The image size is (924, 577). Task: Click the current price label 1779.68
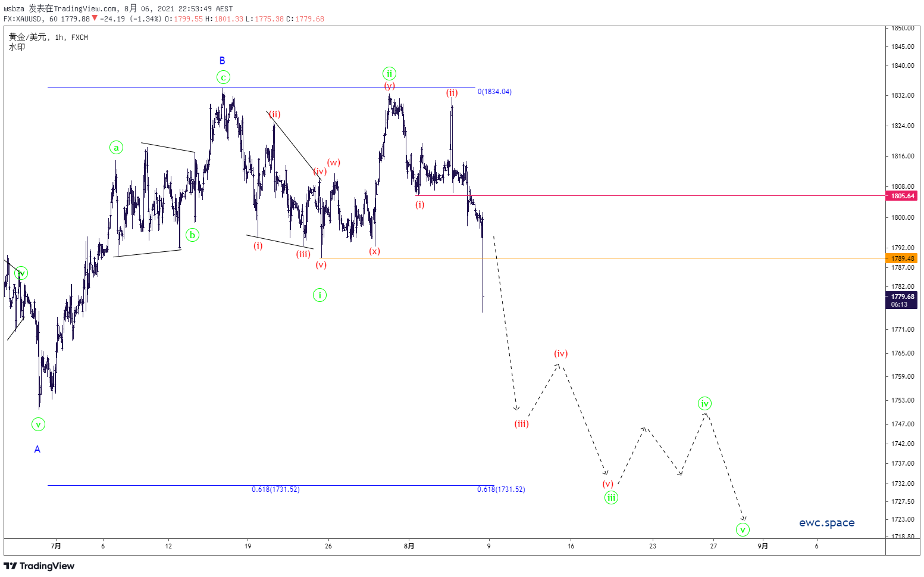(x=902, y=297)
